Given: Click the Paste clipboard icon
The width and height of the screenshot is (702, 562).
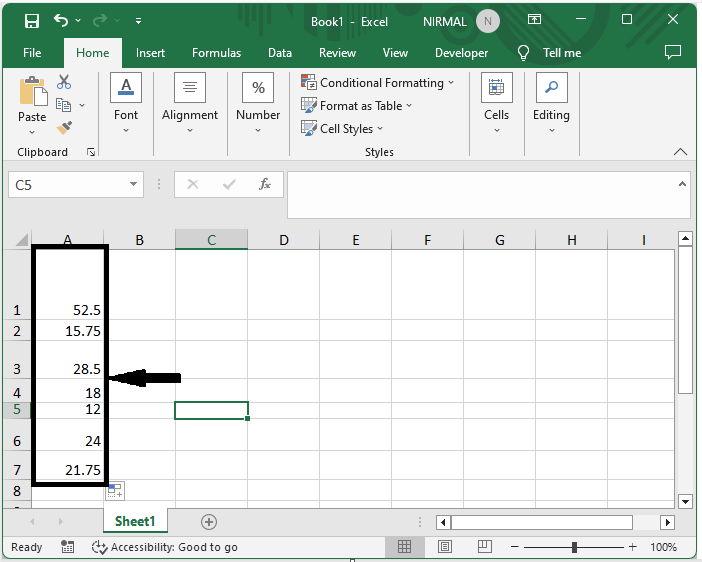Looking at the screenshot, I should click(x=33, y=90).
